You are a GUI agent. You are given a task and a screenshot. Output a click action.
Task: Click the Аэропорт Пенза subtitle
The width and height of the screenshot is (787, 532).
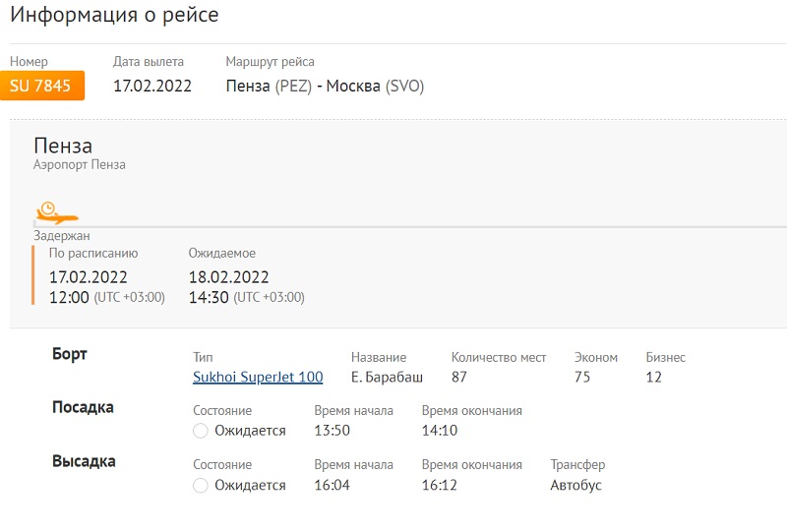[80, 165]
